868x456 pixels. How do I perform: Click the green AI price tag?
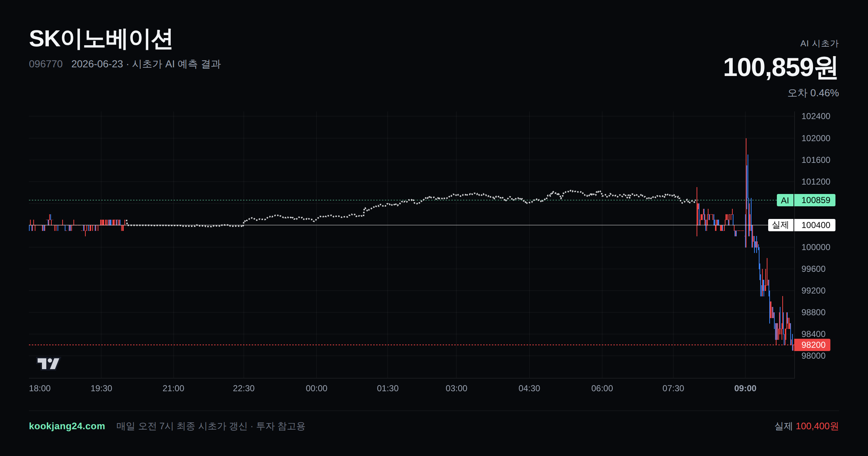(785, 200)
